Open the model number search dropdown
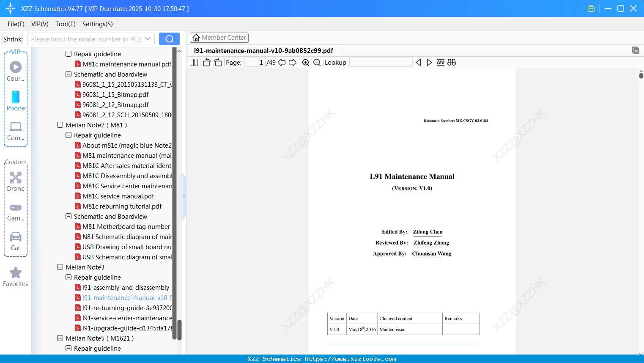 pyautogui.click(x=149, y=38)
